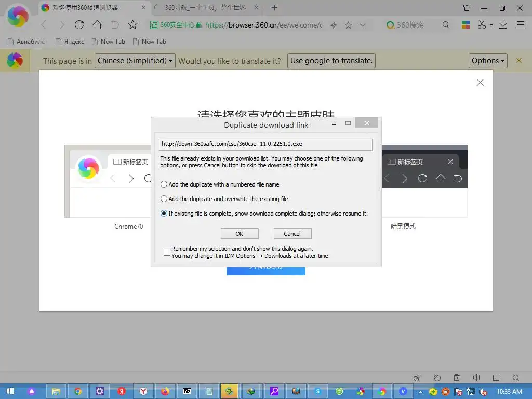Image resolution: width=532 pixels, height=399 pixels.
Task: Click the Restore closed tab (undo) icon
Action: point(115,25)
